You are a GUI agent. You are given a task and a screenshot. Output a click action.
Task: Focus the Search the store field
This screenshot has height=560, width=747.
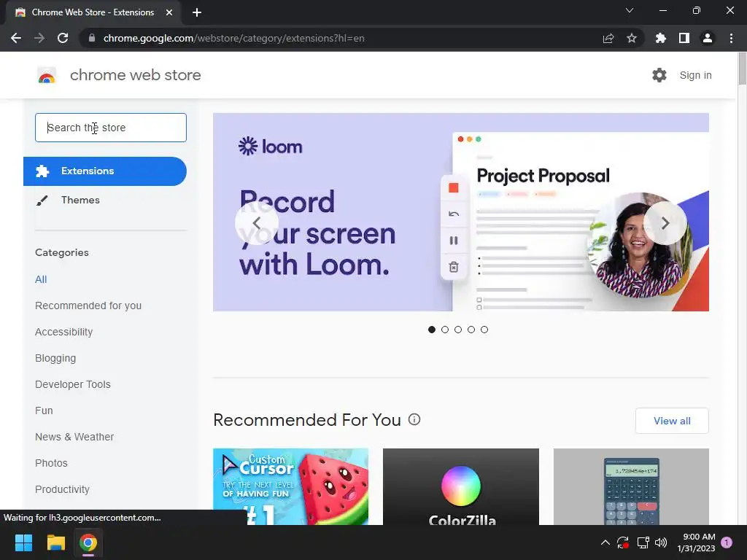tap(111, 128)
